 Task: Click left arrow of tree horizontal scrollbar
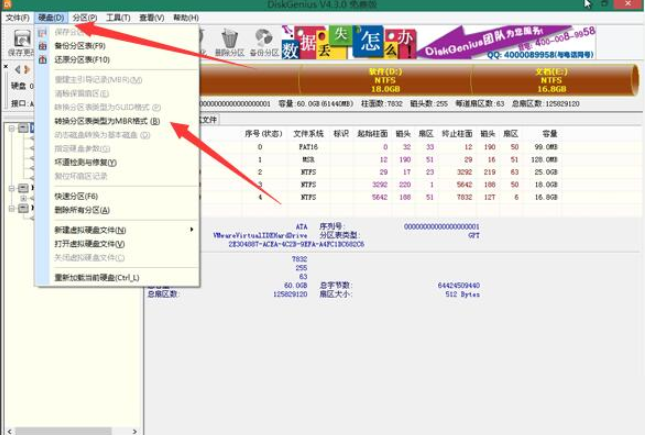coord(9,431)
